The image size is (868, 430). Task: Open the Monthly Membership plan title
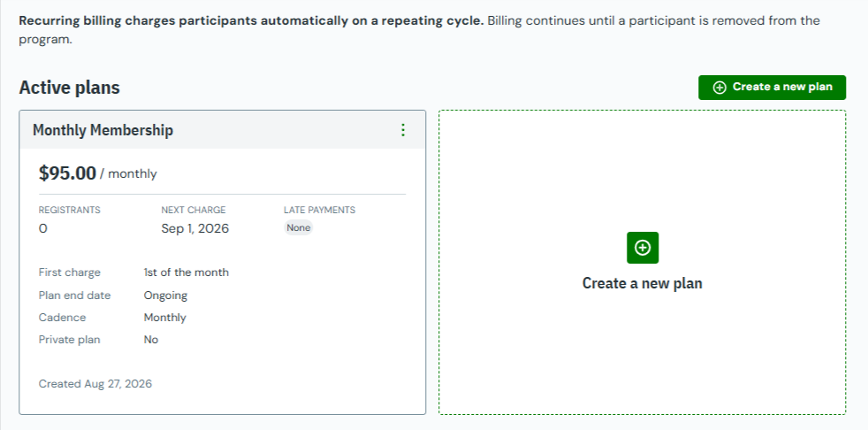pos(103,130)
